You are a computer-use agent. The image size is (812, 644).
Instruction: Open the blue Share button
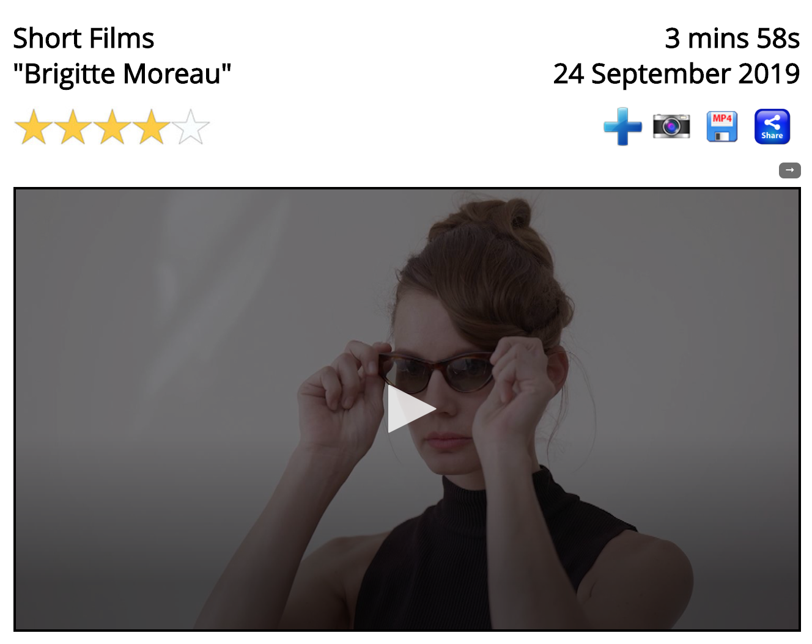(772, 126)
